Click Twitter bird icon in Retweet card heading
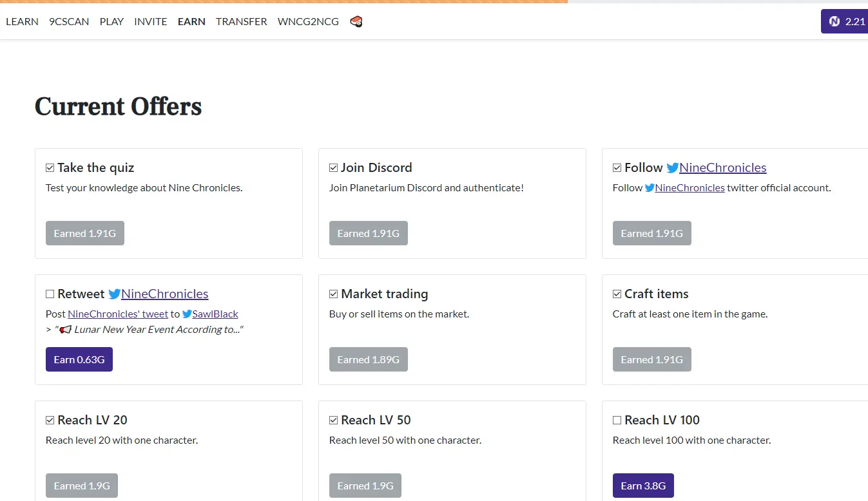 (x=115, y=294)
